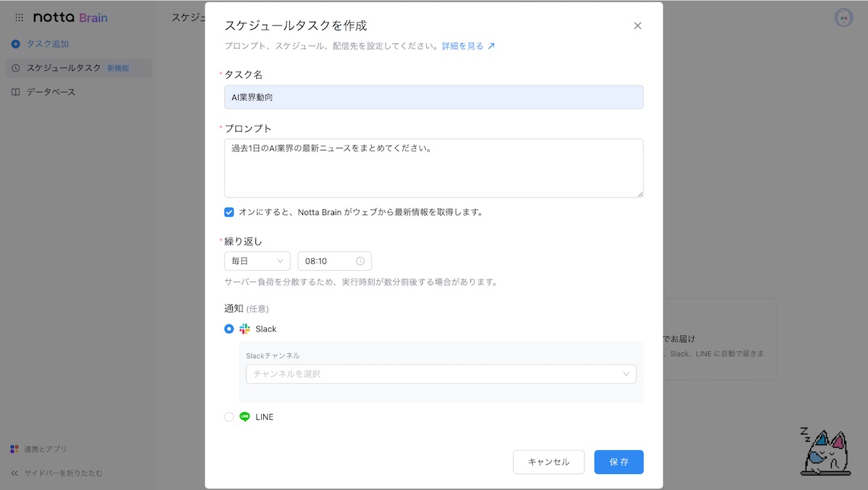Click the キャンセル button
This screenshot has height=490, width=868.
(549, 462)
